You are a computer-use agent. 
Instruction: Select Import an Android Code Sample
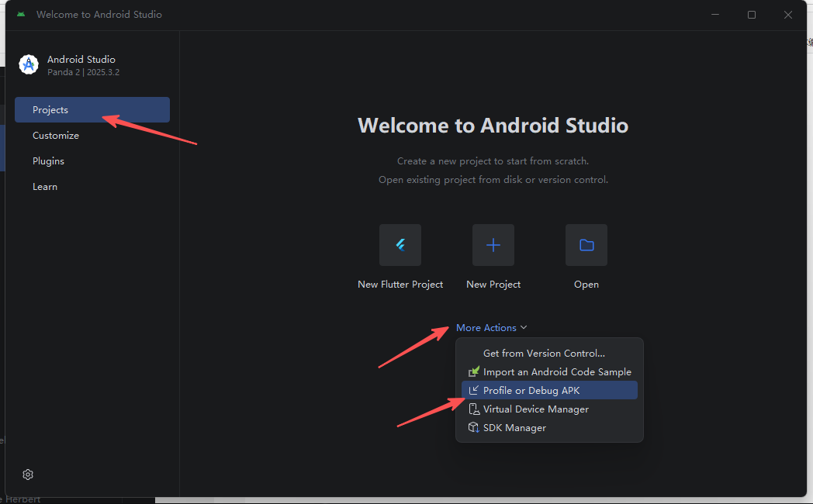pyautogui.click(x=549, y=371)
